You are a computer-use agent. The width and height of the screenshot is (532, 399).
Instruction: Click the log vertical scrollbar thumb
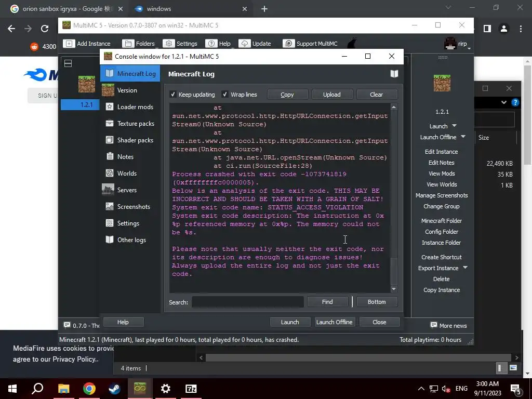click(x=394, y=271)
